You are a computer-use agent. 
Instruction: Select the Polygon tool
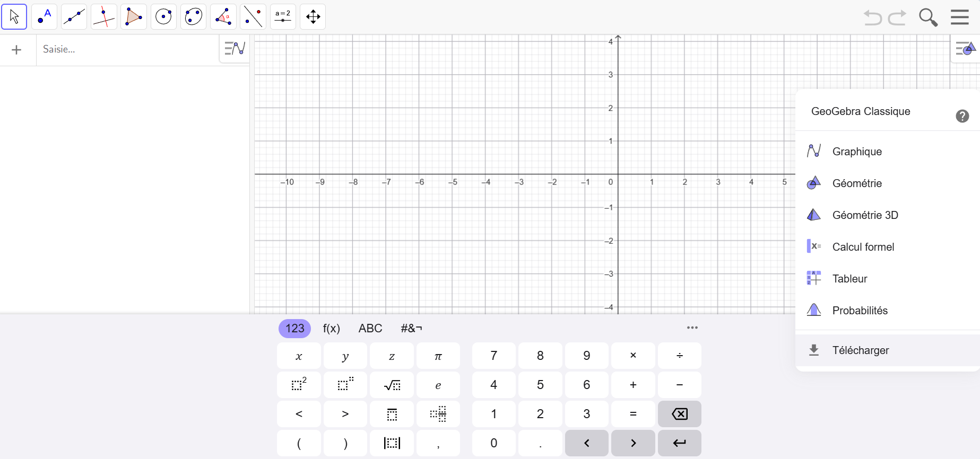tap(134, 17)
